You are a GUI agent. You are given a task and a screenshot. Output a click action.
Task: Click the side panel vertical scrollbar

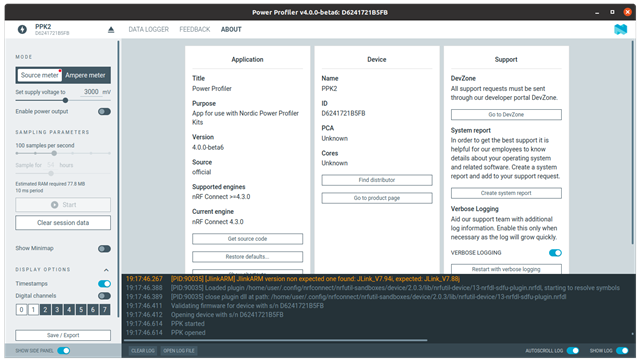(x=118, y=179)
